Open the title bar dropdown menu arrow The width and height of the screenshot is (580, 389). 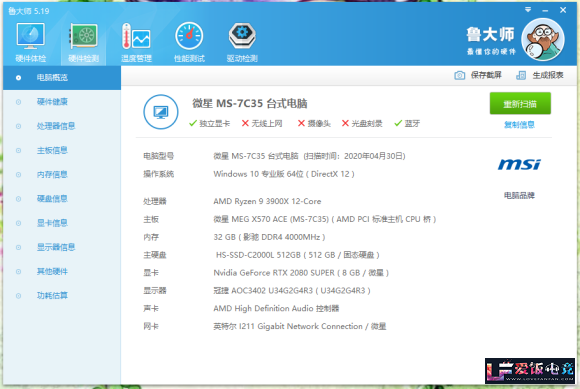pyautogui.click(x=528, y=10)
